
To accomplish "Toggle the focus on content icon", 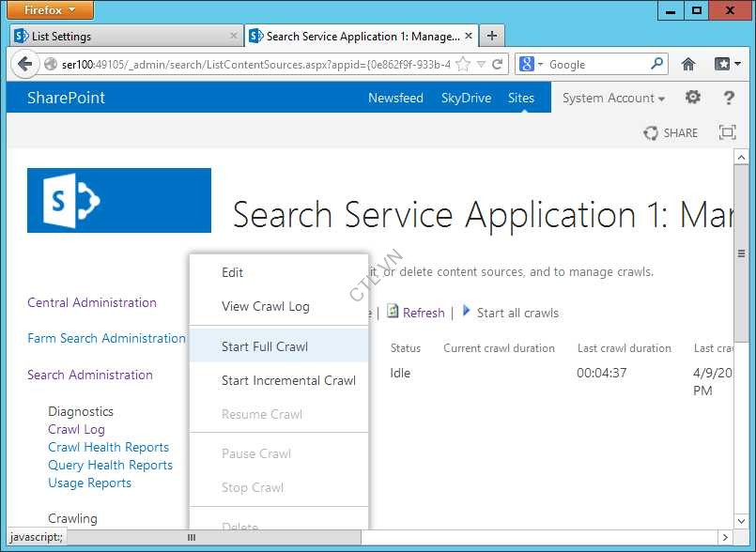I will [727, 133].
